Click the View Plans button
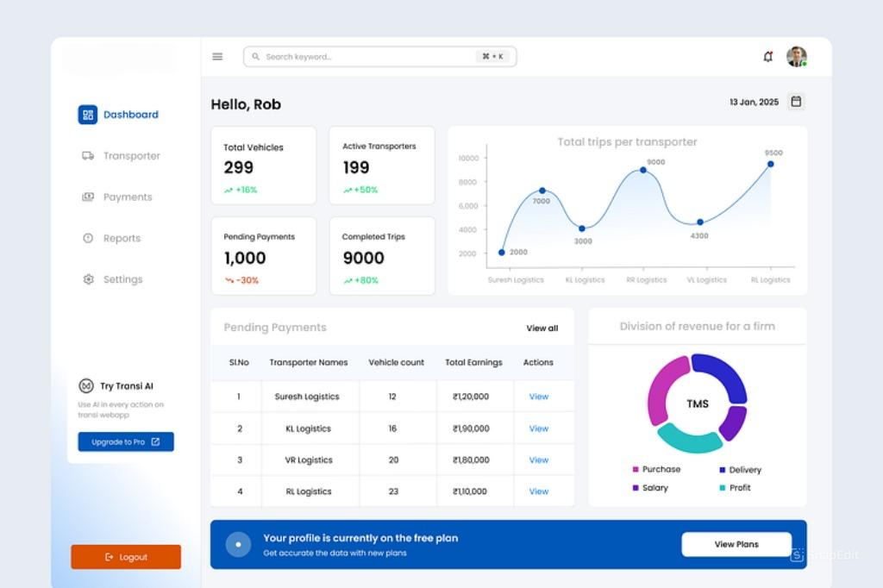Screen dimensions: 883x588 [x=736, y=545]
